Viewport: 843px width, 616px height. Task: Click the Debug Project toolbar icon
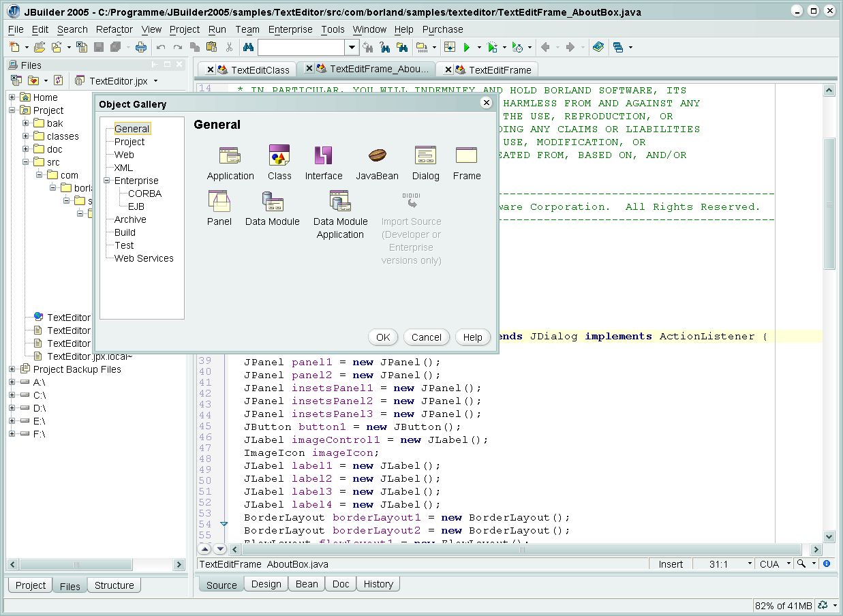point(493,47)
